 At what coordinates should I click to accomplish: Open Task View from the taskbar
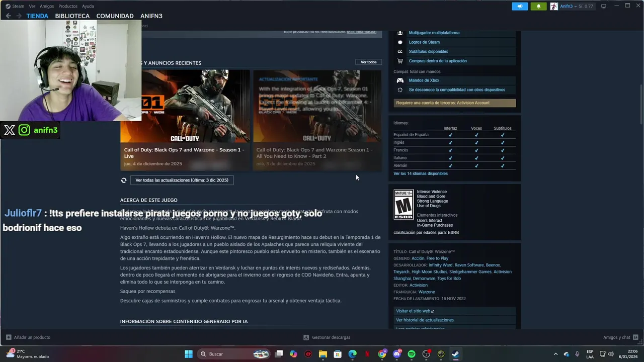[x=279, y=354]
